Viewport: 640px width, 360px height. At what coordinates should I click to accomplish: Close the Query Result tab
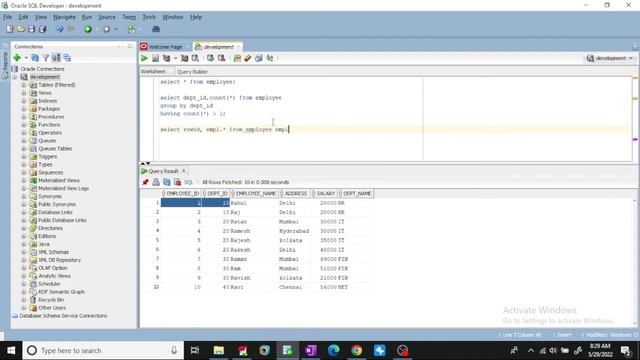tap(184, 171)
